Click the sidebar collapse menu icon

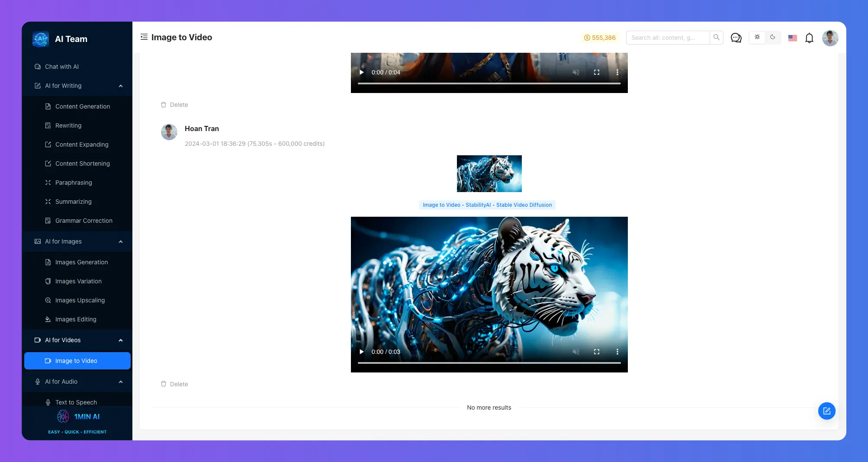click(144, 37)
